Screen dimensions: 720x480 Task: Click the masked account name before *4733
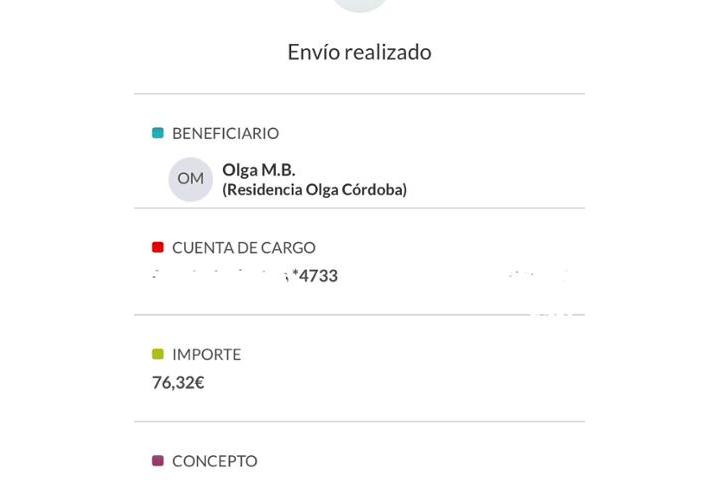(221, 276)
